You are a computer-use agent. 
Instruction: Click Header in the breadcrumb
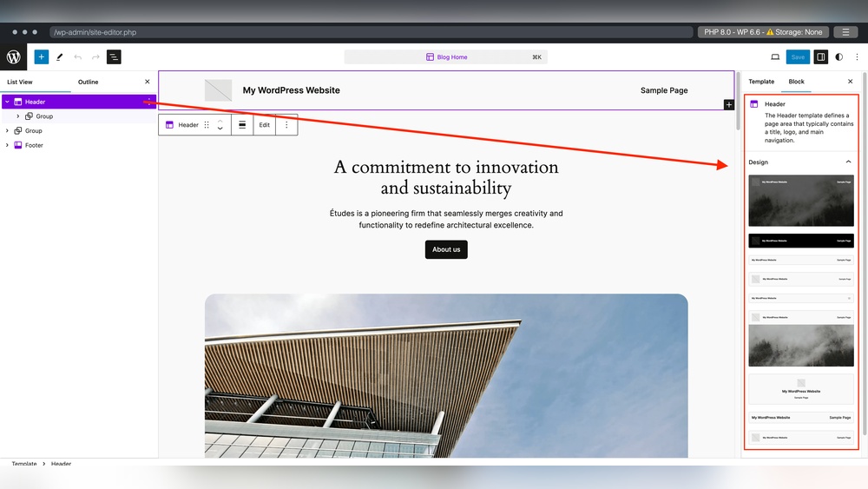(61, 464)
